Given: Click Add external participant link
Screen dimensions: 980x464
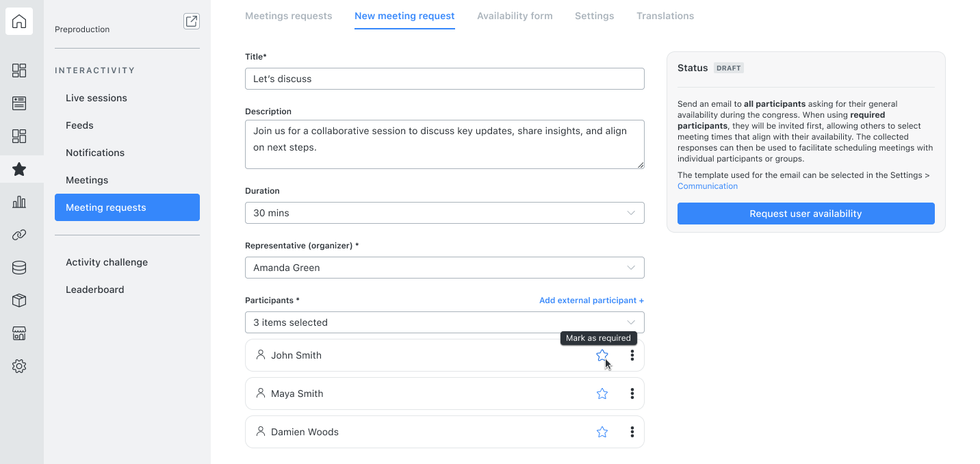Looking at the screenshot, I should pos(591,300).
